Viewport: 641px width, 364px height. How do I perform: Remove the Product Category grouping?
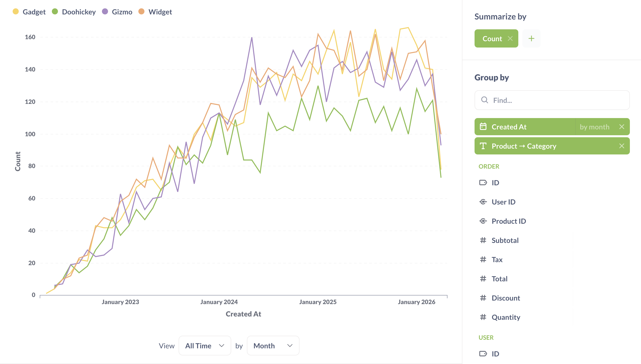[622, 146]
